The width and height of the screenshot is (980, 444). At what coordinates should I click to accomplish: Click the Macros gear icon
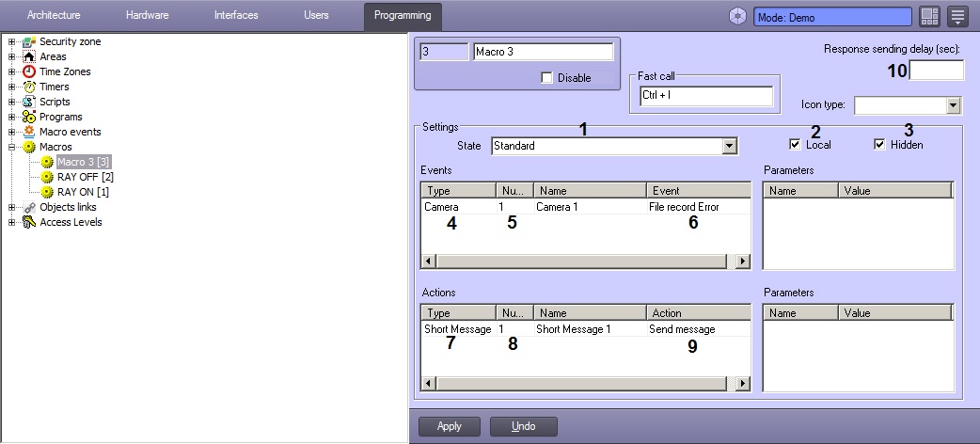[x=29, y=147]
